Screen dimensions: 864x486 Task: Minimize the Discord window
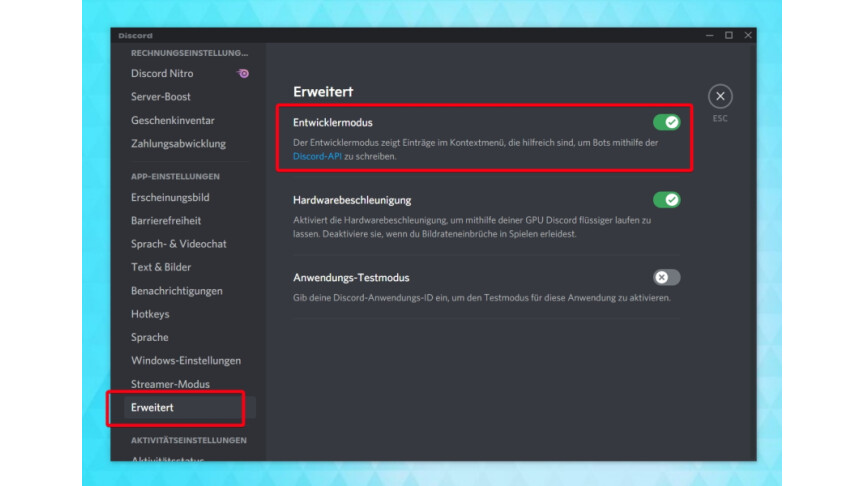[710, 35]
